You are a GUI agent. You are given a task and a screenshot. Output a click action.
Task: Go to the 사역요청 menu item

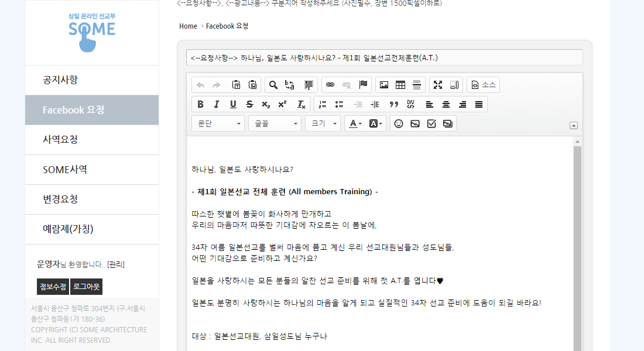click(x=60, y=140)
